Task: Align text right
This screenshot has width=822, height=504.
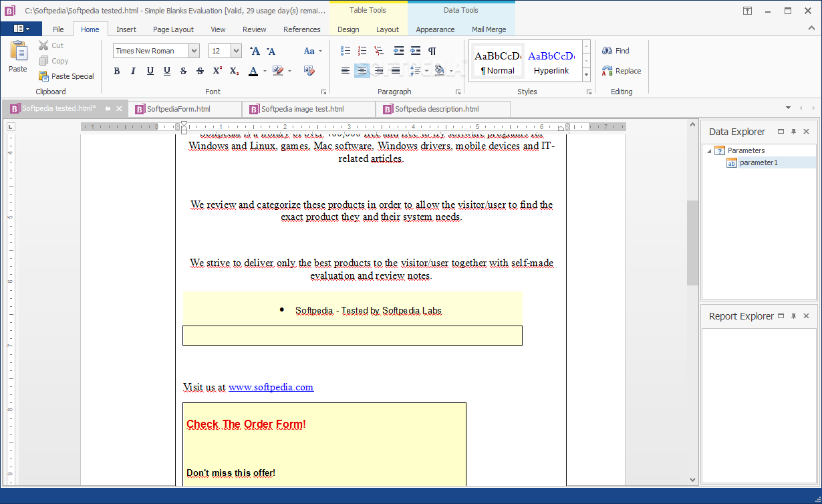Action: click(x=379, y=71)
